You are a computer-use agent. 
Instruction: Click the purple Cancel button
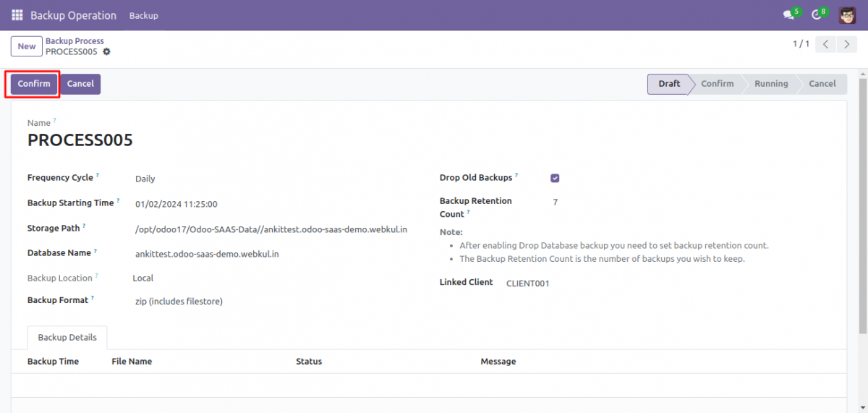[x=80, y=84]
